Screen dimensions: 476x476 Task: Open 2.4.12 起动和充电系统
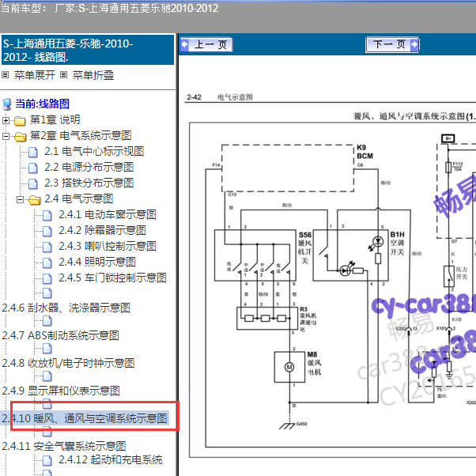click(111, 459)
